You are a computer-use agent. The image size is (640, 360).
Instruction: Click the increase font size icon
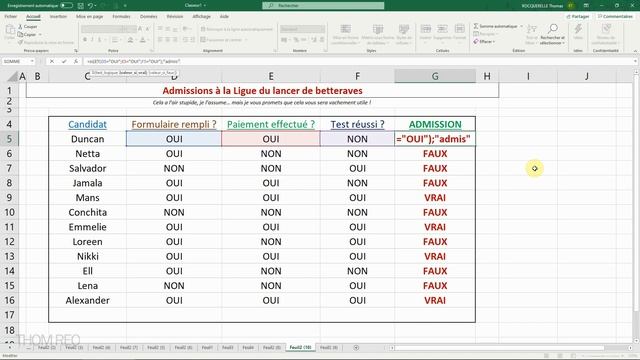point(140,29)
